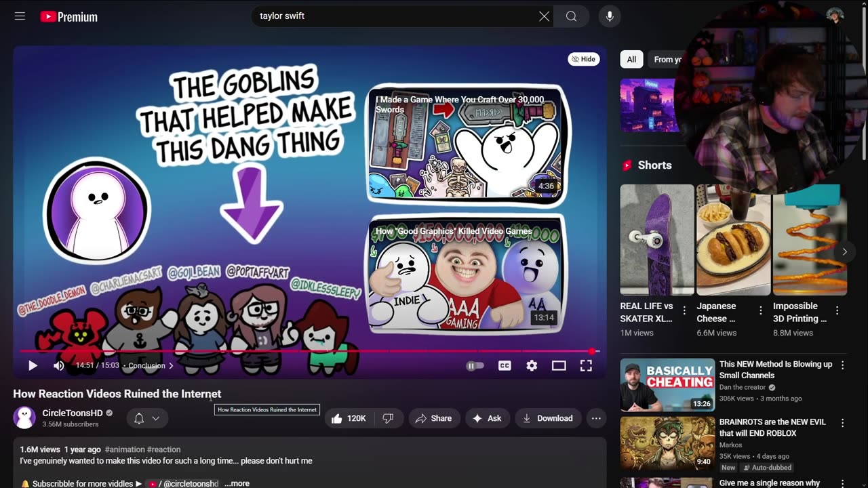Click the 3.56M subscribers text
Viewport: 868px width, 488px height.
(71, 424)
